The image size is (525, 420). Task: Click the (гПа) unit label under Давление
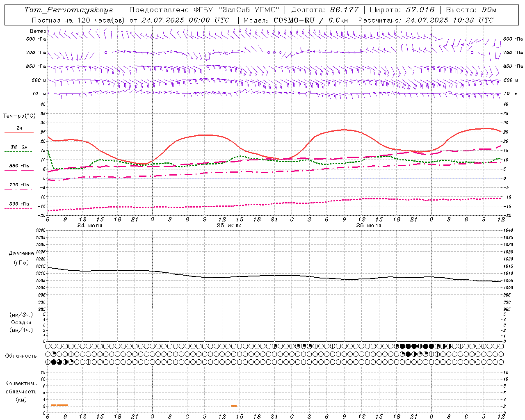point(21,263)
